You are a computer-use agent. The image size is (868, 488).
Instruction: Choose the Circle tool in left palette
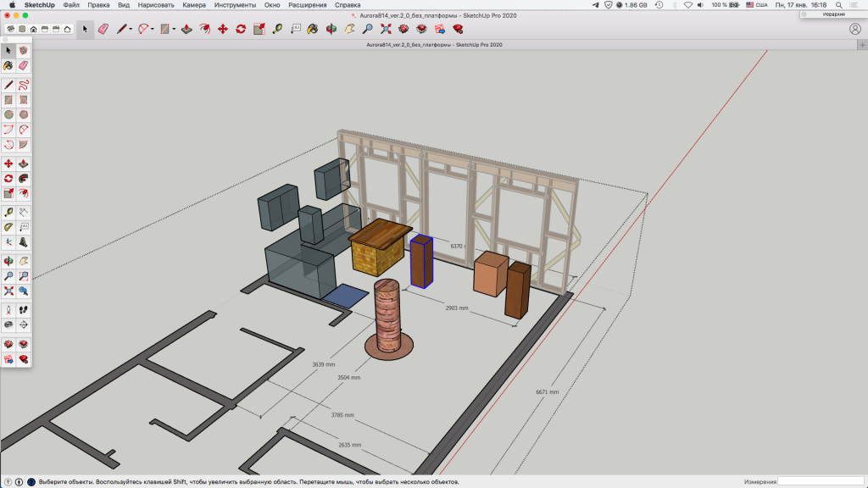pyautogui.click(x=8, y=114)
